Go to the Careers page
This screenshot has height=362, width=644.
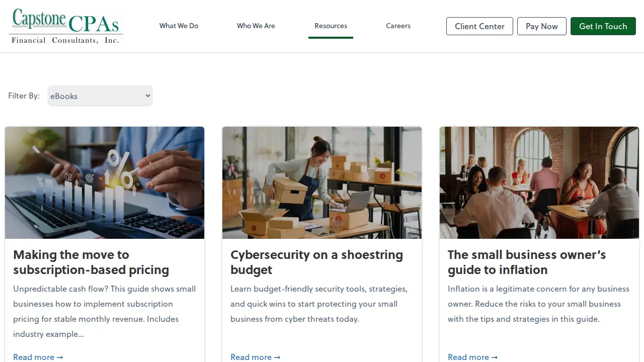[x=398, y=26]
